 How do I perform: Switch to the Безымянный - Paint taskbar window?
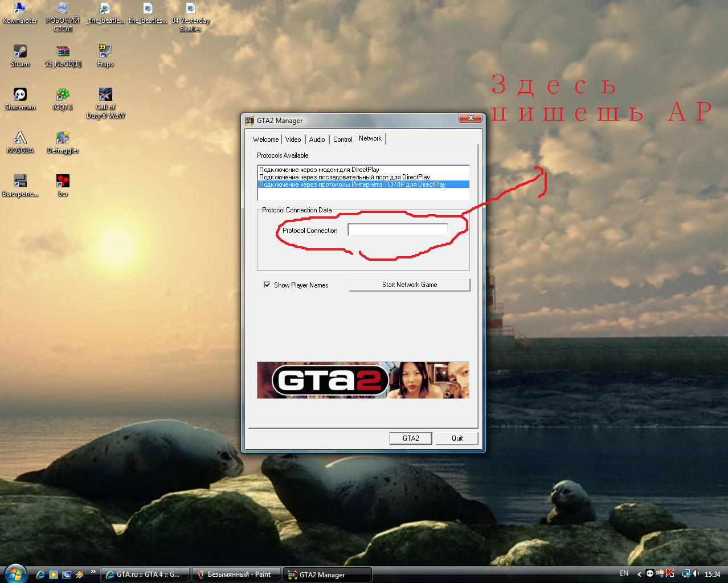(x=236, y=574)
